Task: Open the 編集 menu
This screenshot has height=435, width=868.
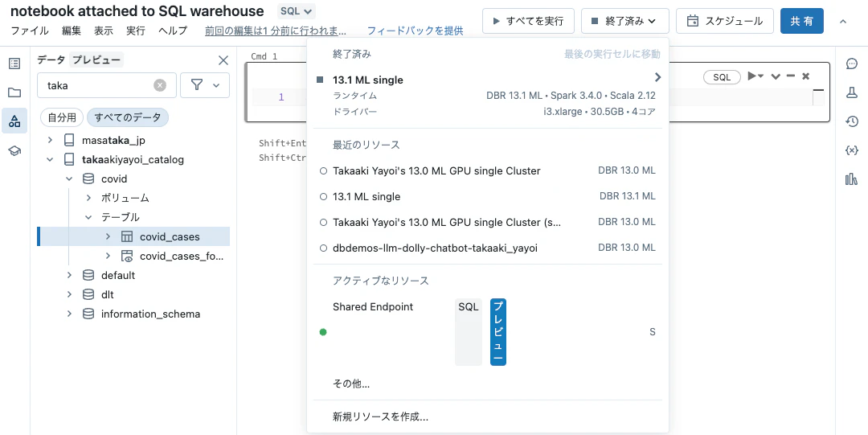Action: pos(72,31)
